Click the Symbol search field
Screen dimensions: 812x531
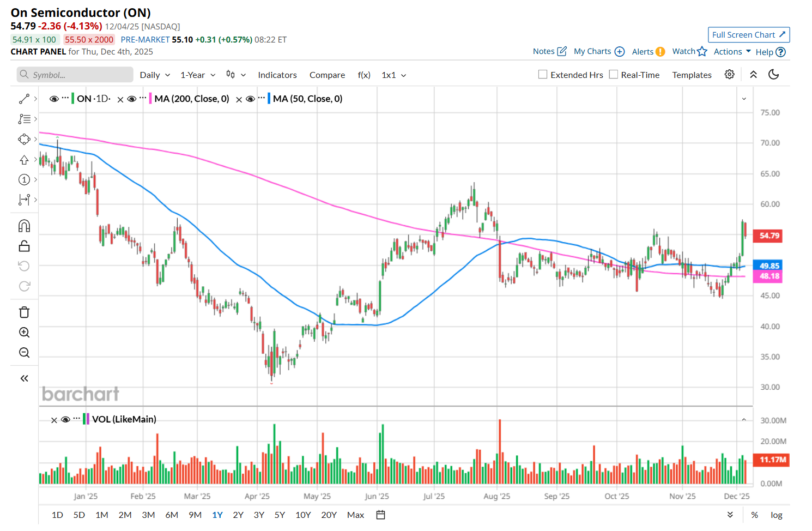(75, 75)
